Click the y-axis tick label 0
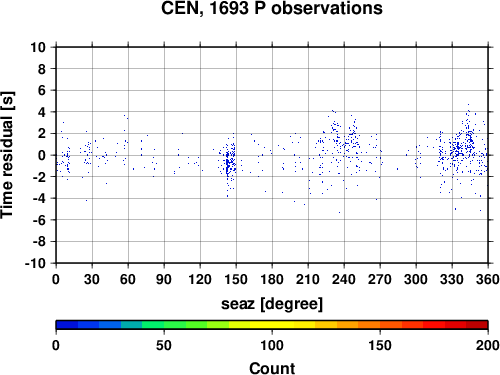500x375 pixels. coord(42,155)
